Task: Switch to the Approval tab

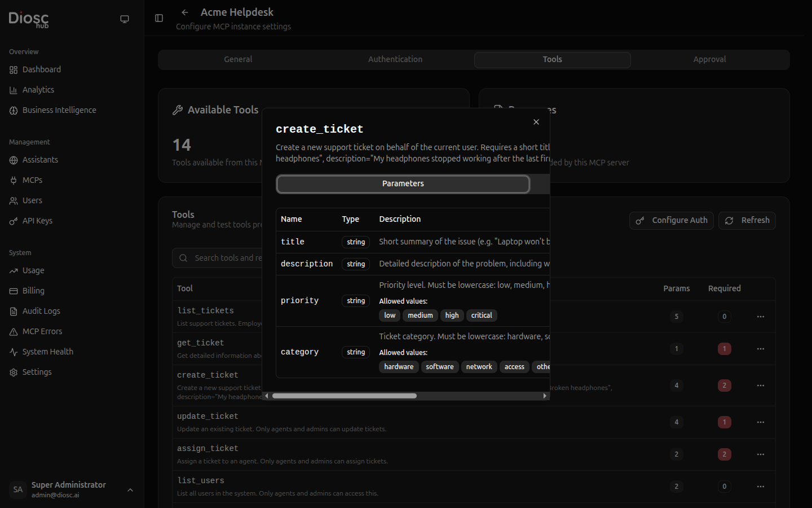Action: [709, 59]
